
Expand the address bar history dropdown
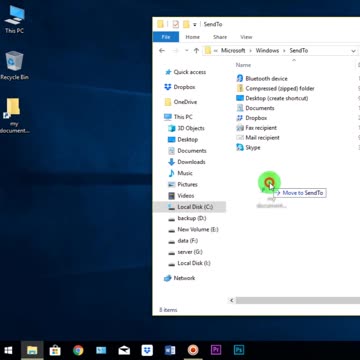[353, 51]
